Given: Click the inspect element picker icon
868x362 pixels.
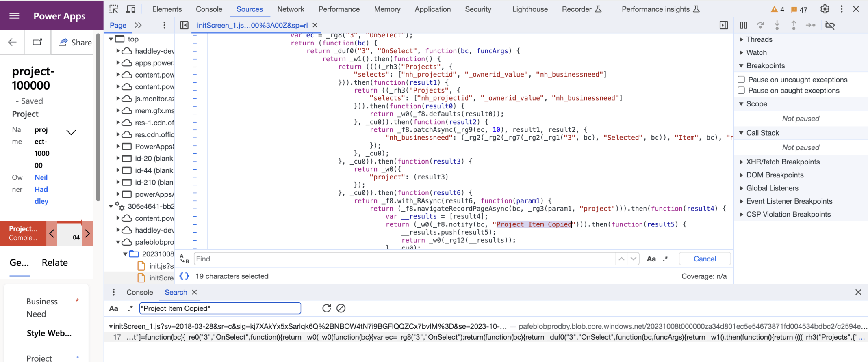Looking at the screenshot, I should click(x=114, y=9).
